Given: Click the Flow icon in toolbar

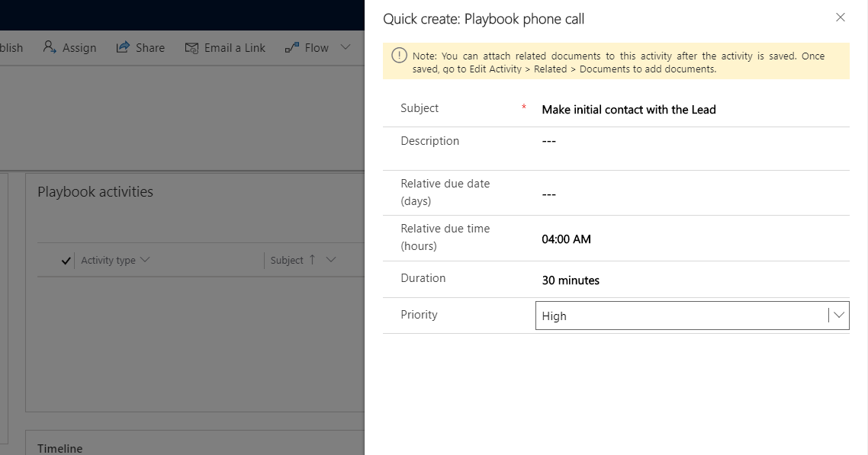Looking at the screenshot, I should click(x=291, y=48).
